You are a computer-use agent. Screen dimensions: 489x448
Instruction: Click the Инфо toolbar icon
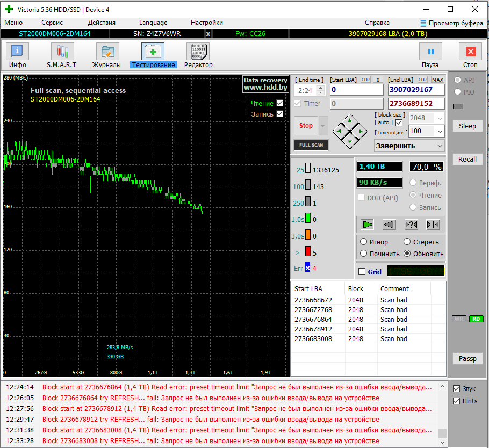(18, 52)
